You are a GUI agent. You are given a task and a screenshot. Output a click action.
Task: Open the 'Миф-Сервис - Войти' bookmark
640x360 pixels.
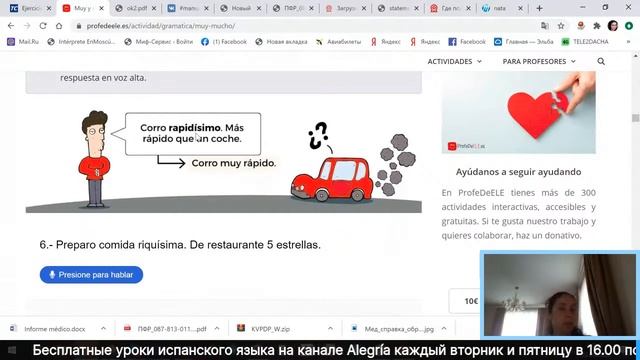(x=159, y=42)
